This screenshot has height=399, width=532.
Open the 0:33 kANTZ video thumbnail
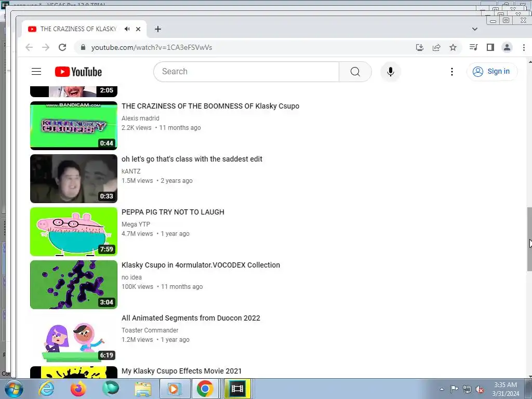[x=74, y=179]
